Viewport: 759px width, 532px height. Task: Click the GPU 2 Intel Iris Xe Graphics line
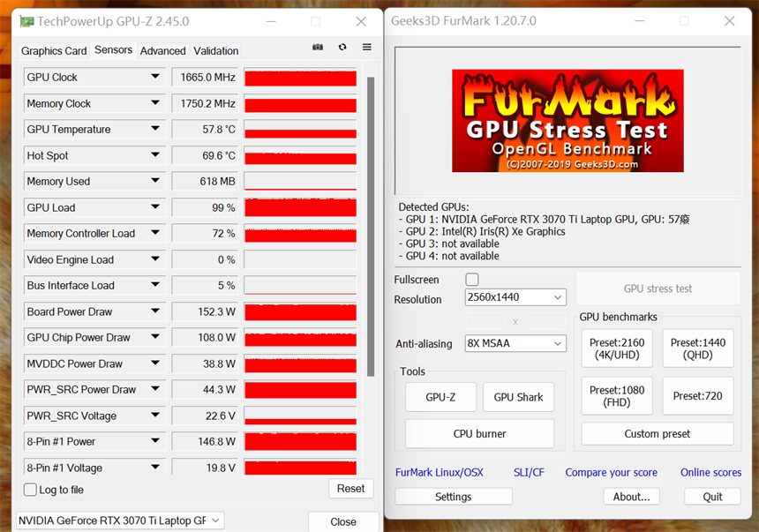coord(482,231)
